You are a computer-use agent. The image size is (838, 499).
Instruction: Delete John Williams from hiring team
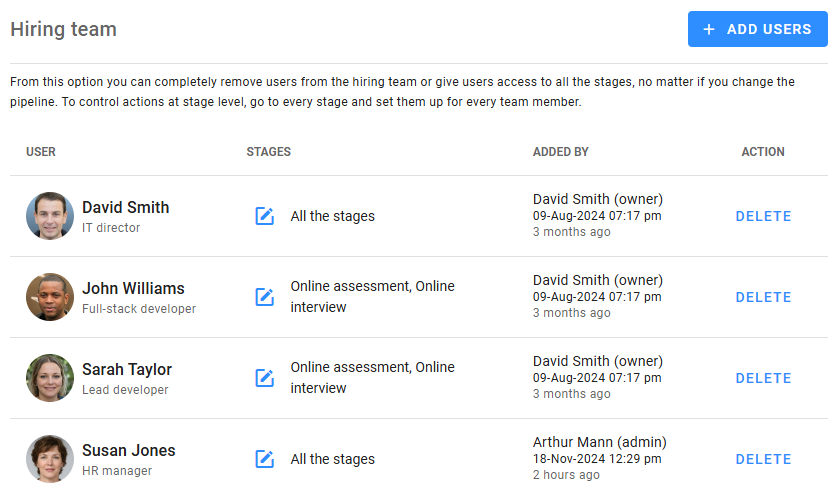763,297
